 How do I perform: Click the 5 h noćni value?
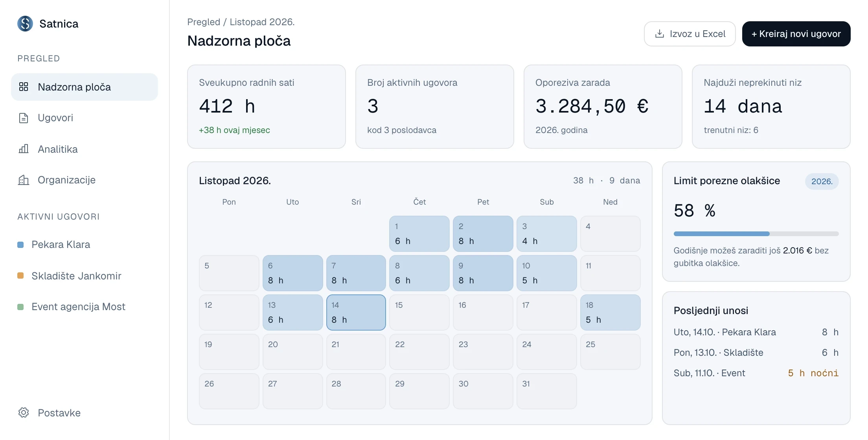tap(813, 373)
